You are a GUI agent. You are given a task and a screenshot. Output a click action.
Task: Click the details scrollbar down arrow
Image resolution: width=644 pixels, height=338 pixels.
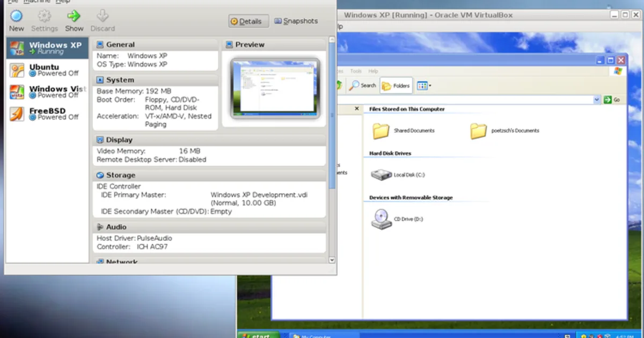pyautogui.click(x=332, y=260)
